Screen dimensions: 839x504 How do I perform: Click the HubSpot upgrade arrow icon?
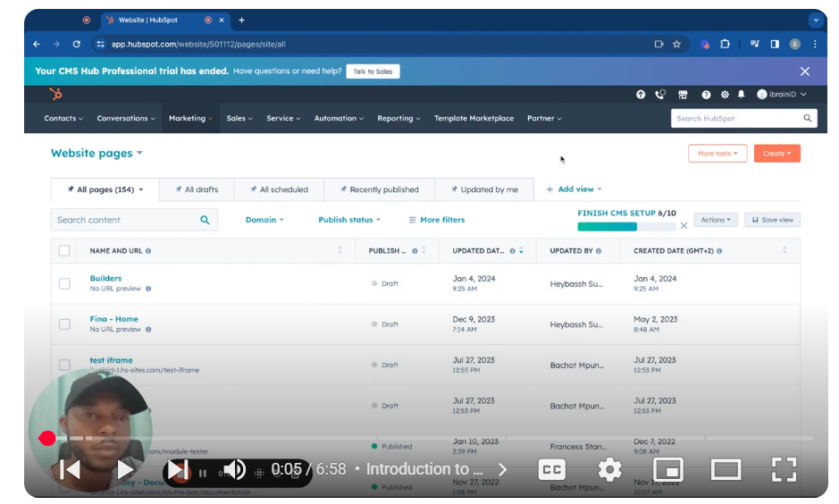641,94
